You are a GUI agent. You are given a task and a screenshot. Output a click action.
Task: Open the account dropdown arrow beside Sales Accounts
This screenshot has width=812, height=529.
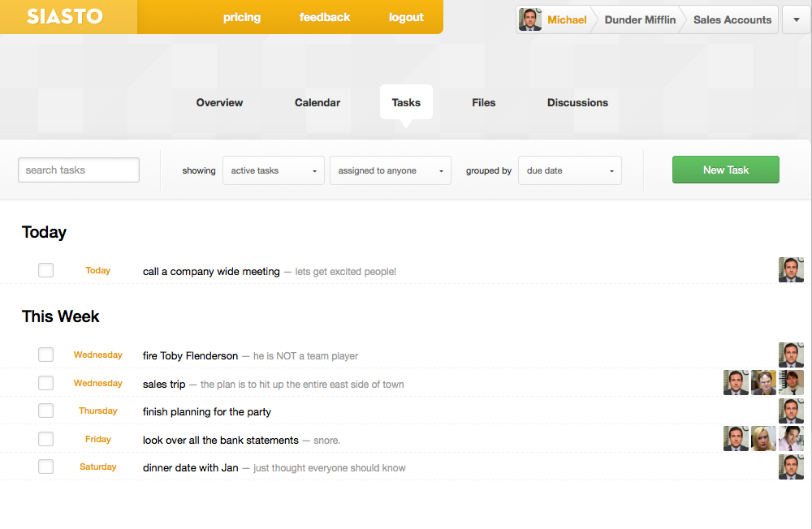tap(796, 20)
